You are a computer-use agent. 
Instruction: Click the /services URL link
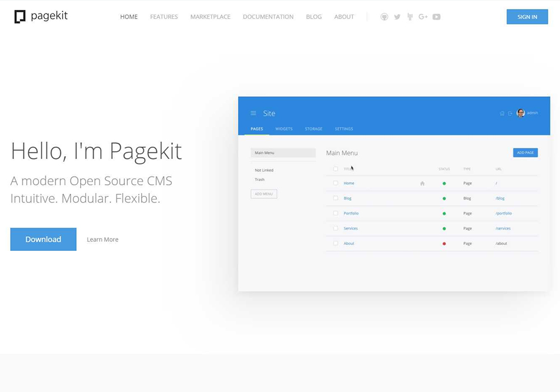tap(503, 228)
